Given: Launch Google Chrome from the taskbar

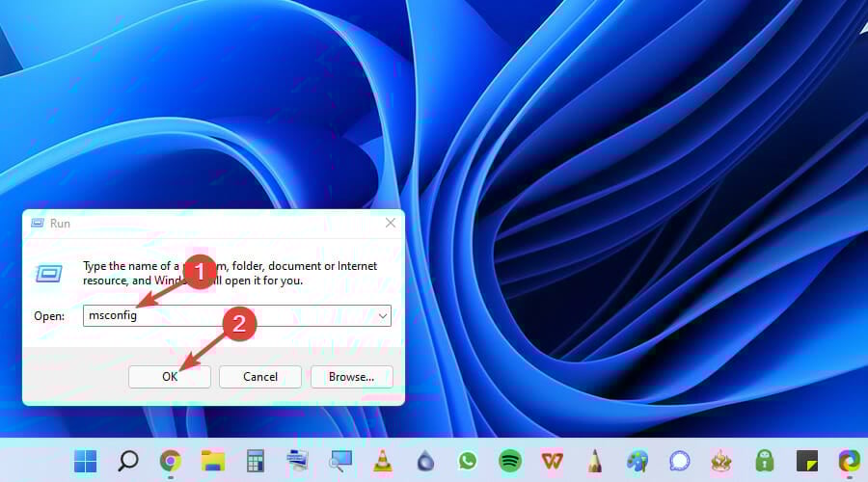Looking at the screenshot, I should coord(171,461).
